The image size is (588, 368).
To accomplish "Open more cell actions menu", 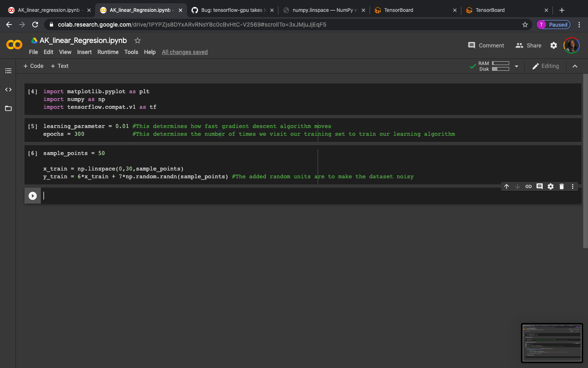I will pos(572,186).
